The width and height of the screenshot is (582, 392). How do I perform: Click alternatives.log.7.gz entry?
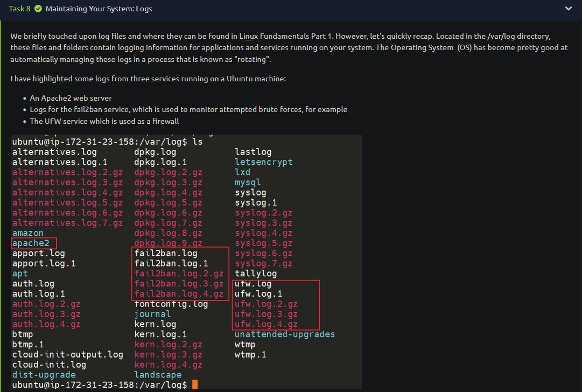tap(67, 223)
